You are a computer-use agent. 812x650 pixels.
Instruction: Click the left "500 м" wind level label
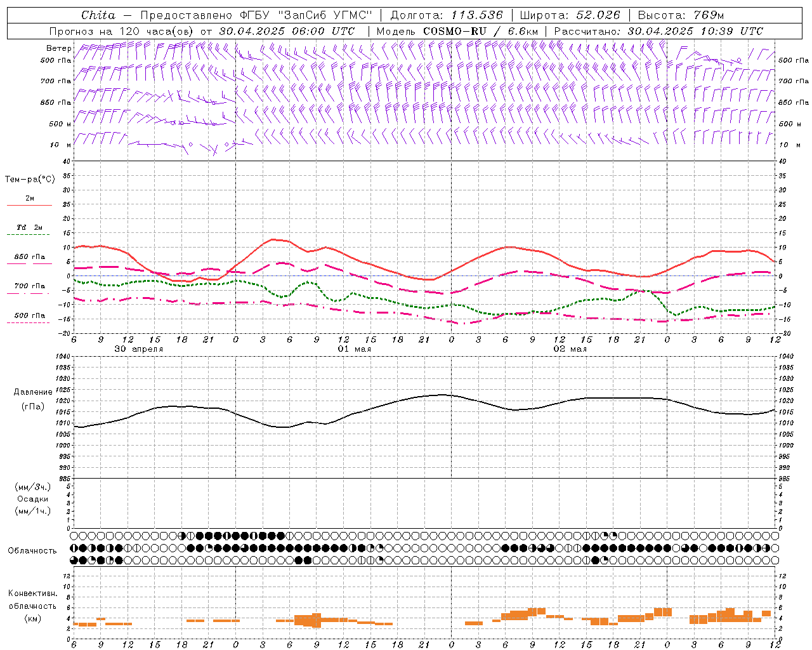[x=60, y=124]
